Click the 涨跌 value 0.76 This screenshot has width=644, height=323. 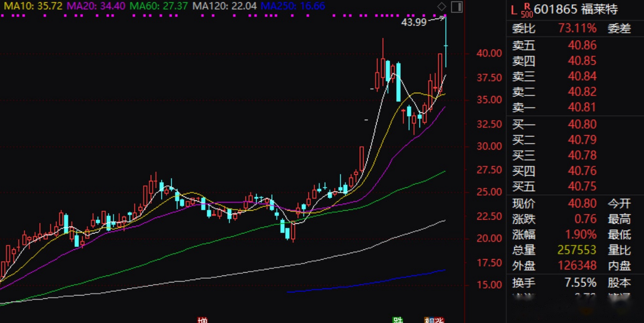pos(586,219)
